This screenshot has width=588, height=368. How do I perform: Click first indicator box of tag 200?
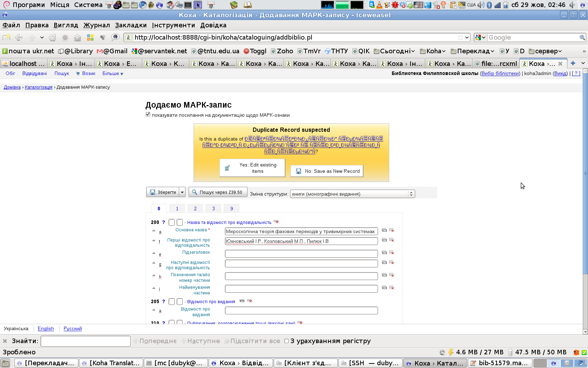click(x=171, y=222)
